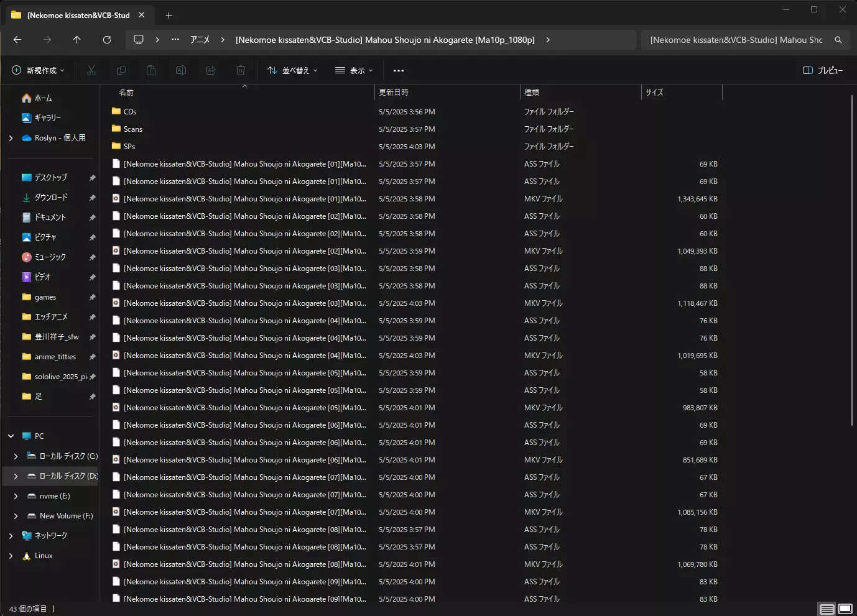The image size is (857, 616).
Task: Collapse the PC tree node
Action: click(x=11, y=436)
